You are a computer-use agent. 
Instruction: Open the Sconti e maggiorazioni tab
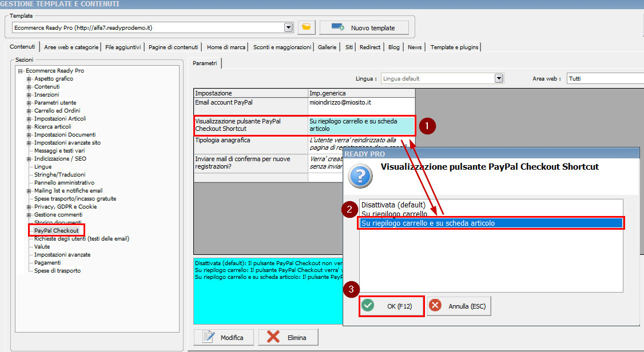[x=282, y=47]
